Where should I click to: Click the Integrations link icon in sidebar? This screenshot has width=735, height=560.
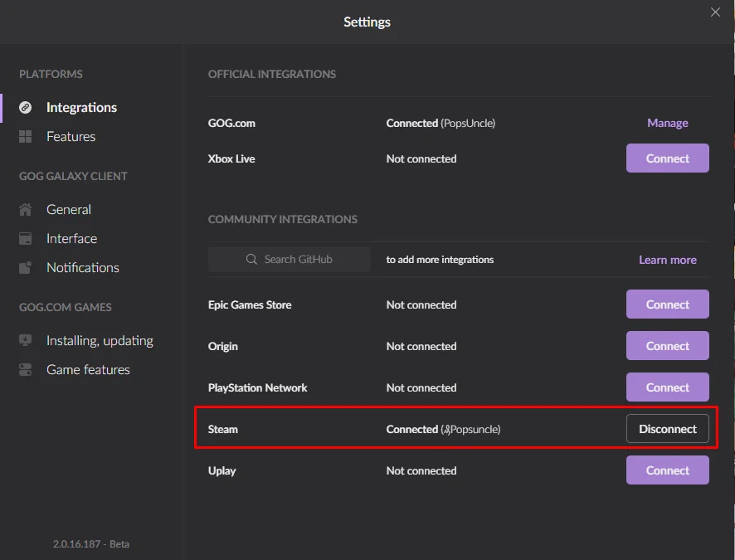26,108
